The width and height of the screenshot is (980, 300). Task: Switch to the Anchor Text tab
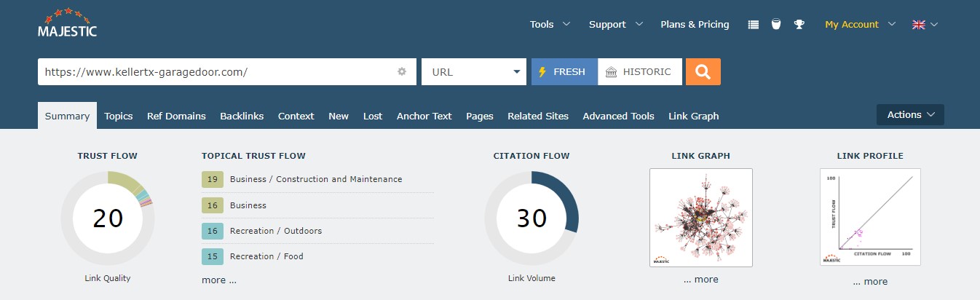point(424,116)
